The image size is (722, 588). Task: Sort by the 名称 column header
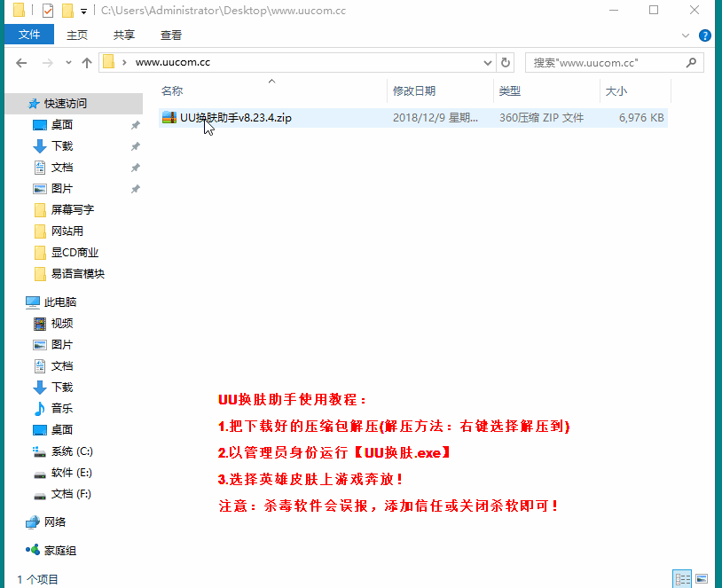pos(172,91)
